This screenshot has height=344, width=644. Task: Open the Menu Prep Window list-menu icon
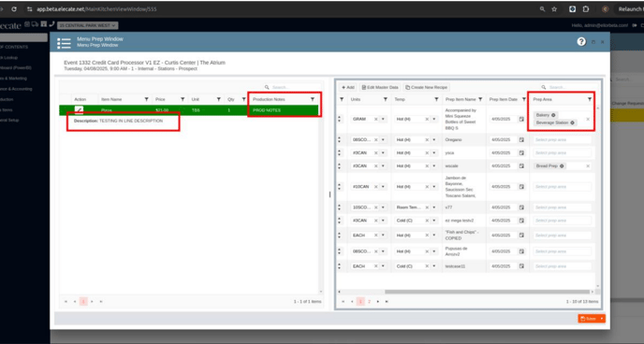tap(64, 43)
